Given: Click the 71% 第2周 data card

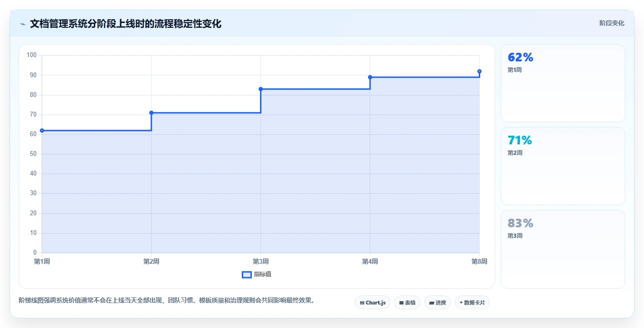Looking at the screenshot, I should tap(563, 166).
